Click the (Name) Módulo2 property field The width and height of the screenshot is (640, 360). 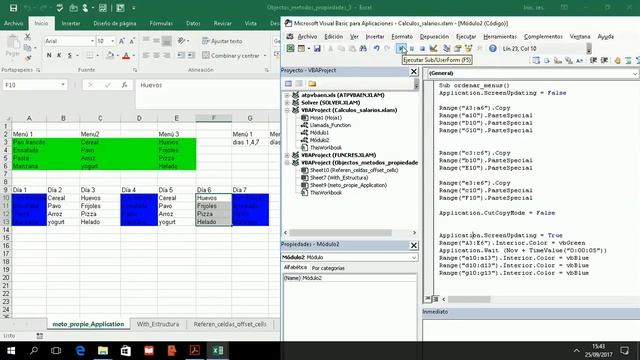click(350, 278)
